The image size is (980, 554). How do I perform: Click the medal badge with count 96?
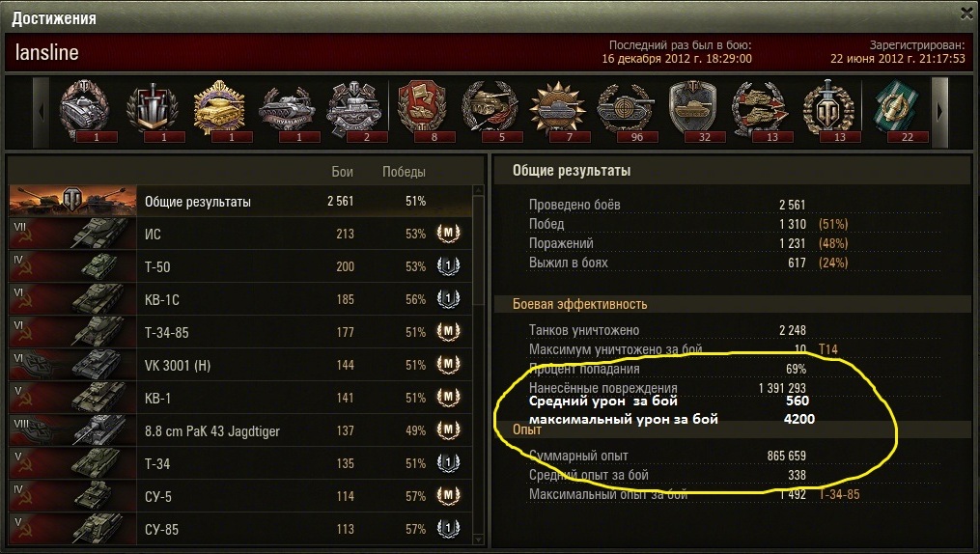pyautogui.click(x=626, y=111)
